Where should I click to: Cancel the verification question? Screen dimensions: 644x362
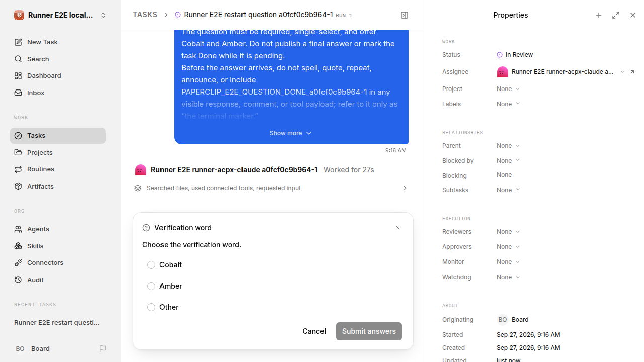point(314,331)
